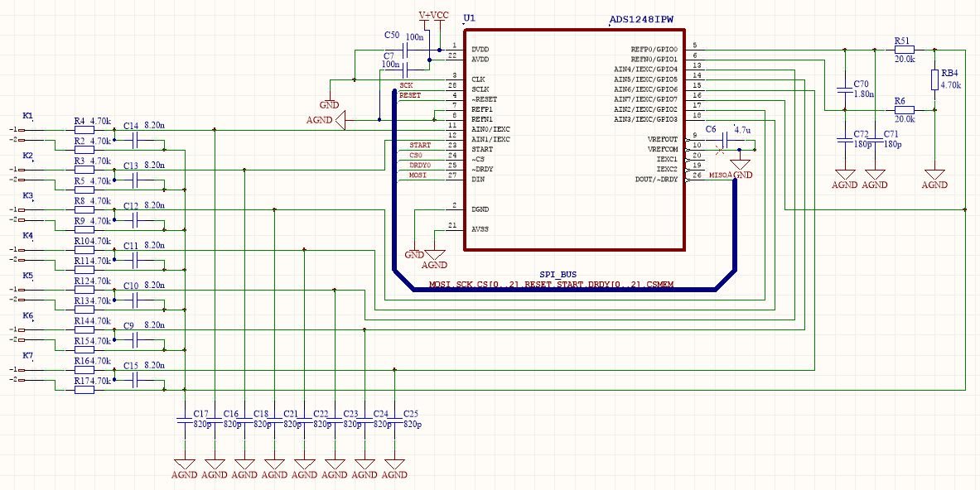The image size is (980, 490).
Task: Click the RESET net label
Action: tap(410, 95)
